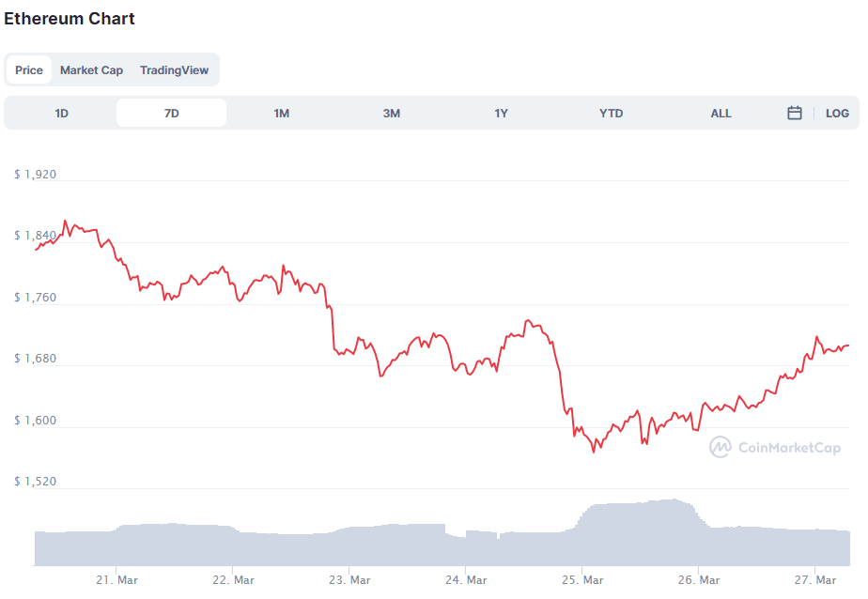The height and width of the screenshot is (599, 868).
Task: Open the calendar date picker icon
Action: click(x=794, y=113)
